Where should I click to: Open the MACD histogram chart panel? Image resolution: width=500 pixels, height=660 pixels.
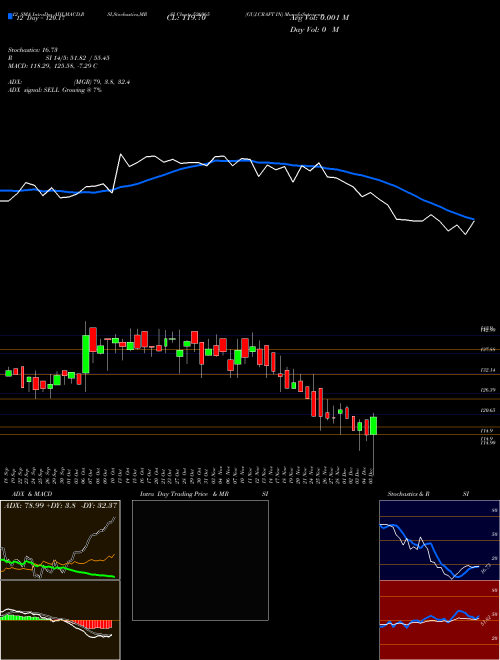pyautogui.click(x=60, y=620)
